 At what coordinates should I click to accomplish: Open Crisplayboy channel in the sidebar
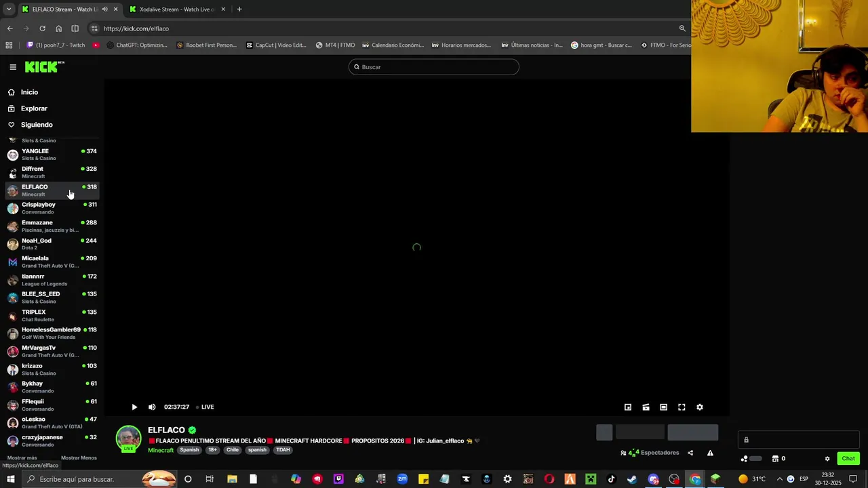pyautogui.click(x=52, y=208)
